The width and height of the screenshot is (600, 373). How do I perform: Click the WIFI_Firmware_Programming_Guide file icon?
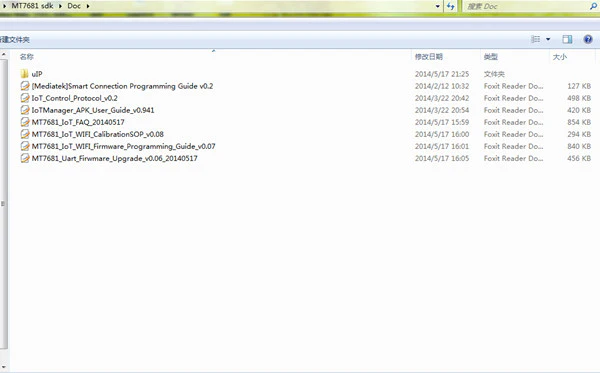tap(25, 146)
